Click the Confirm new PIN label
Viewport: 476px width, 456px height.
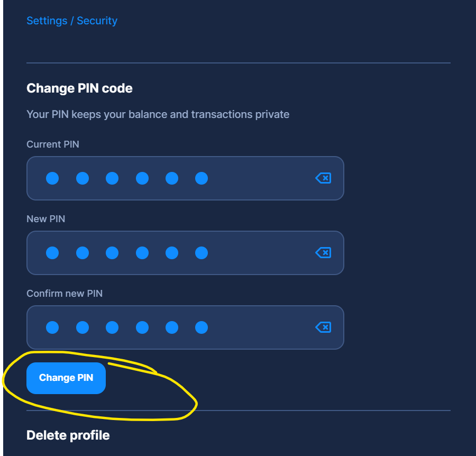click(66, 293)
